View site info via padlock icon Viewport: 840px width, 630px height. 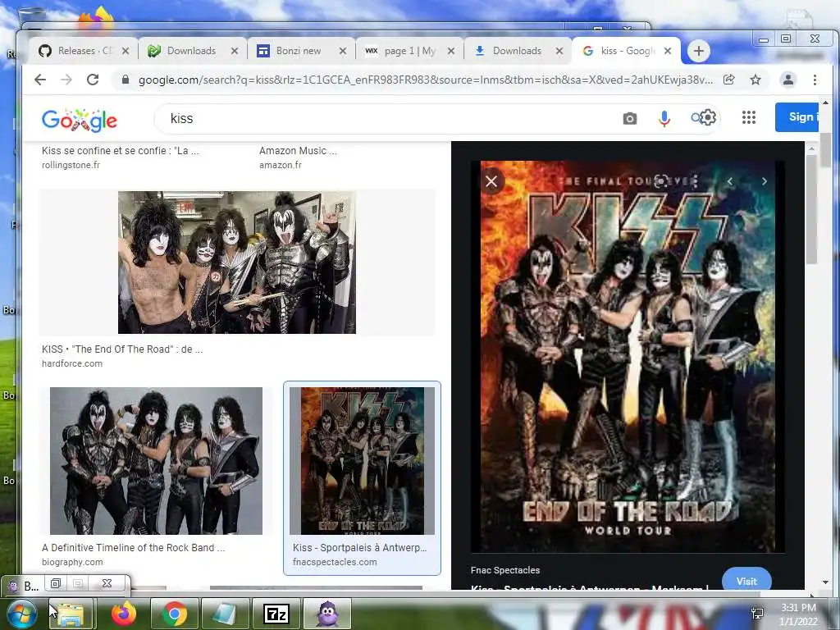126,80
